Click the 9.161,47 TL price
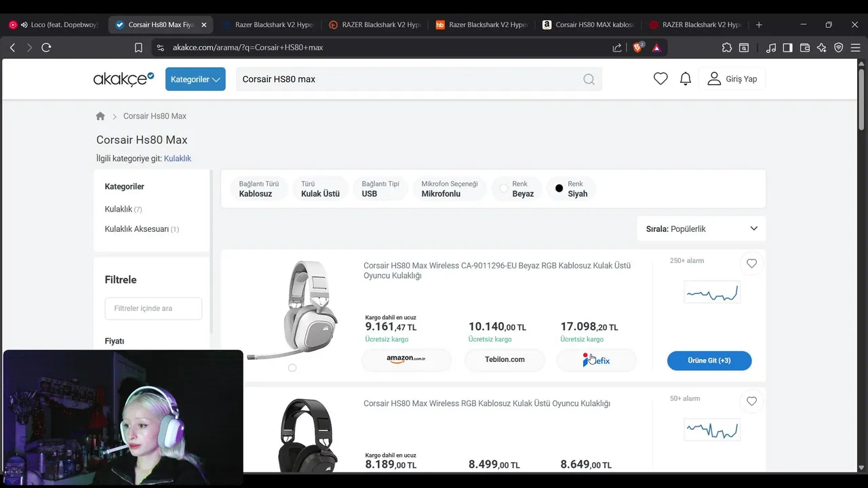Viewport: 868px width, 488px height. point(391,327)
